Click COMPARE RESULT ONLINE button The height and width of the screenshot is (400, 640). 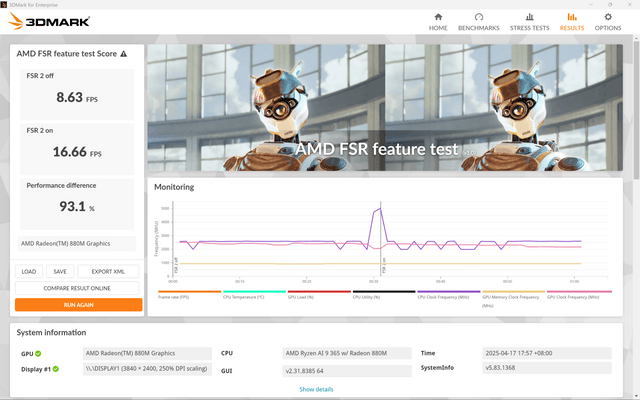point(77,288)
